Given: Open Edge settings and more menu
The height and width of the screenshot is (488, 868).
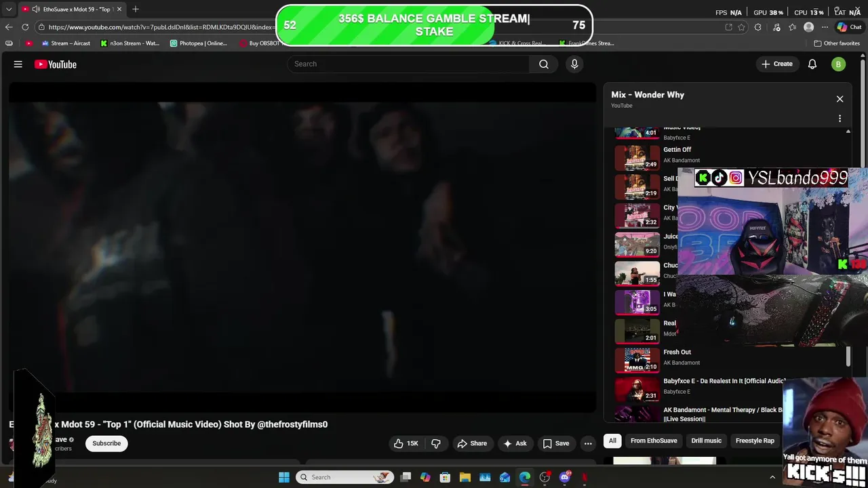Looking at the screenshot, I should tap(825, 27).
